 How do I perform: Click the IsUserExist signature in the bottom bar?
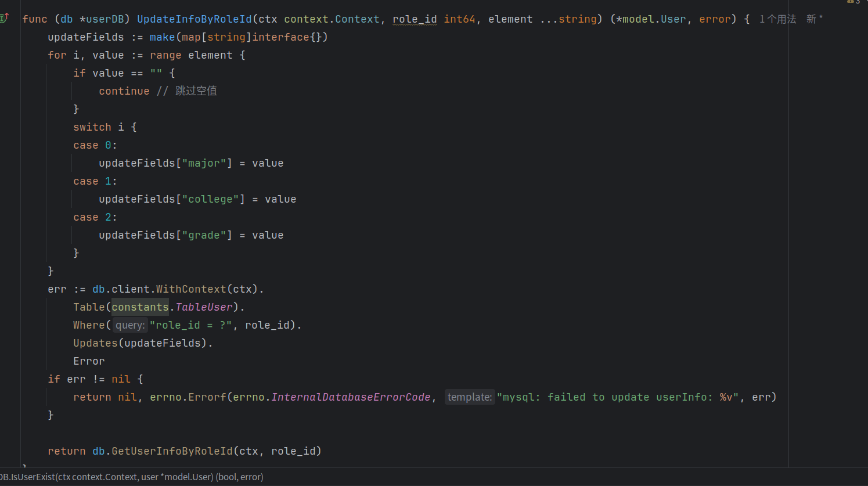coord(132,477)
